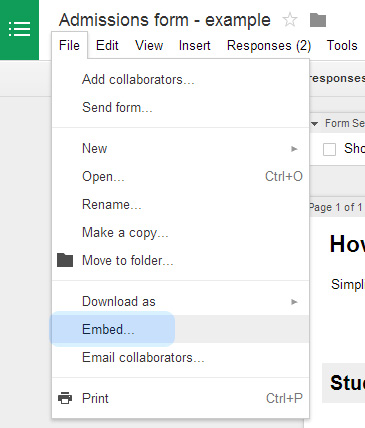Click the form title Admissions form - example

(165, 20)
